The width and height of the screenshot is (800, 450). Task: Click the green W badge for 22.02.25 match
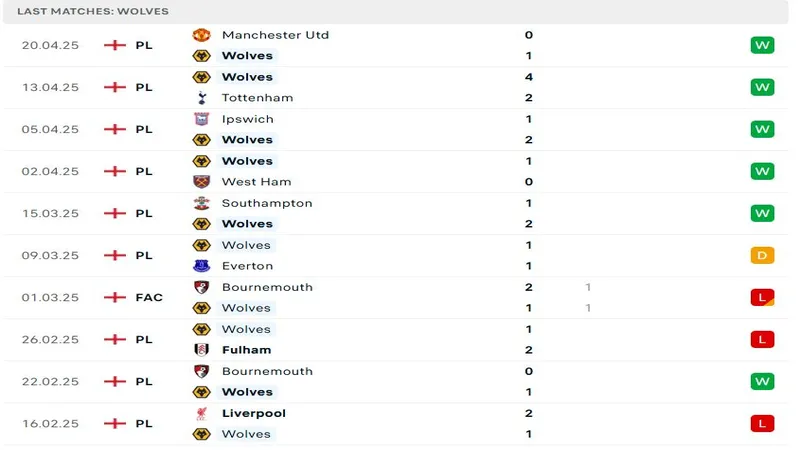click(x=762, y=381)
